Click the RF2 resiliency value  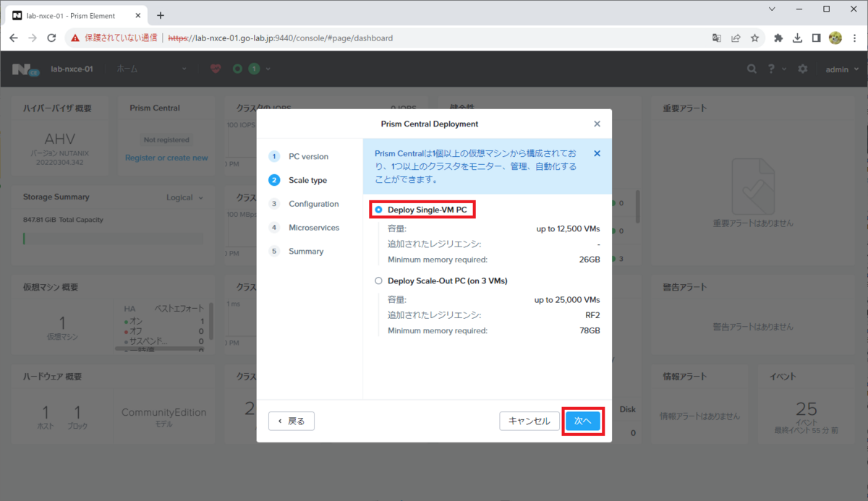[x=592, y=315]
